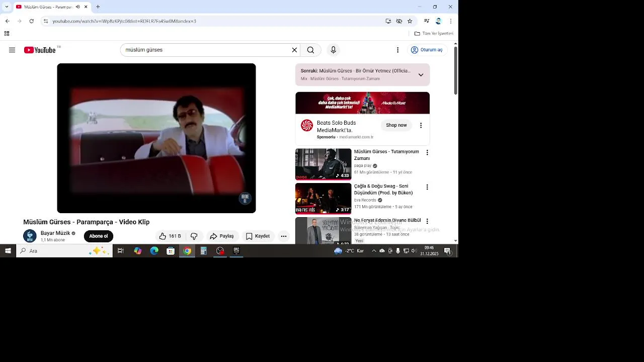This screenshot has height=362, width=644.
Task: Open the Tutamıyorum Zamanı video title
Action: [x=386, y=155]
